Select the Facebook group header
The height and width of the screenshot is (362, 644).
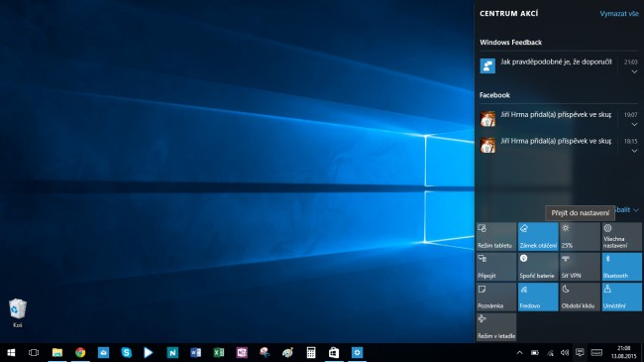(x=494, y=95)
